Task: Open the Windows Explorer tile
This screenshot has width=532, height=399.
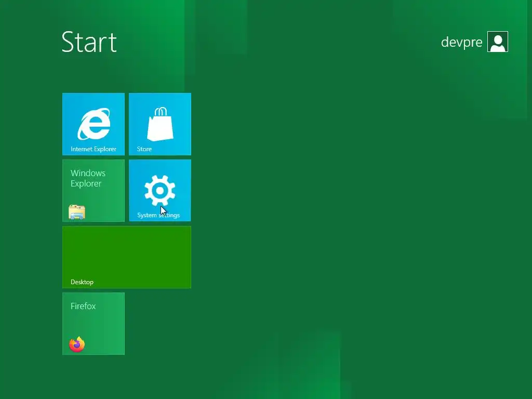Action: pos(94,190)
